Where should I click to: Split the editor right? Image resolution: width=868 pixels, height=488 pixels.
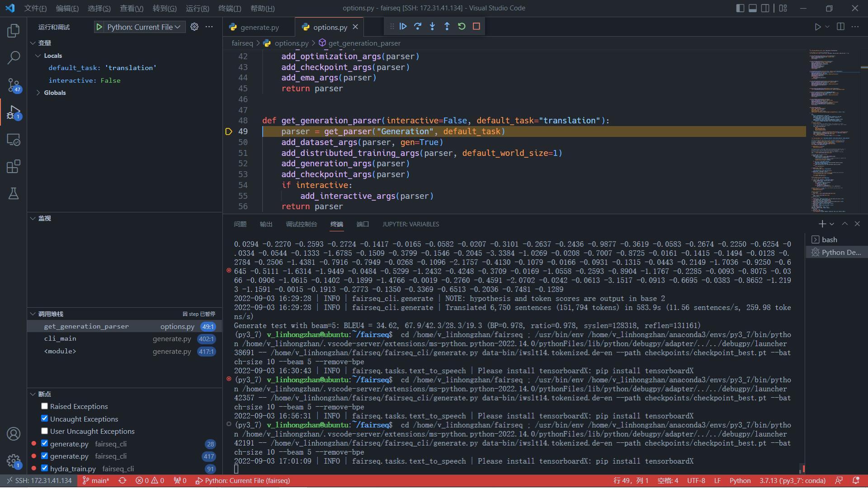point(840,27)
